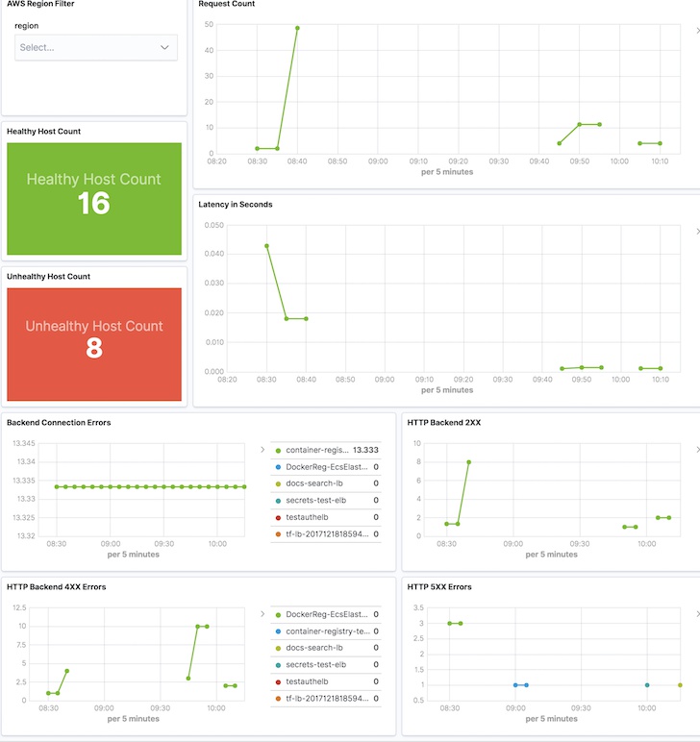Toggle secrets-test-elb series in 4XX Errors legend
This screenshot has height=742, width=700.
point(315,664)
